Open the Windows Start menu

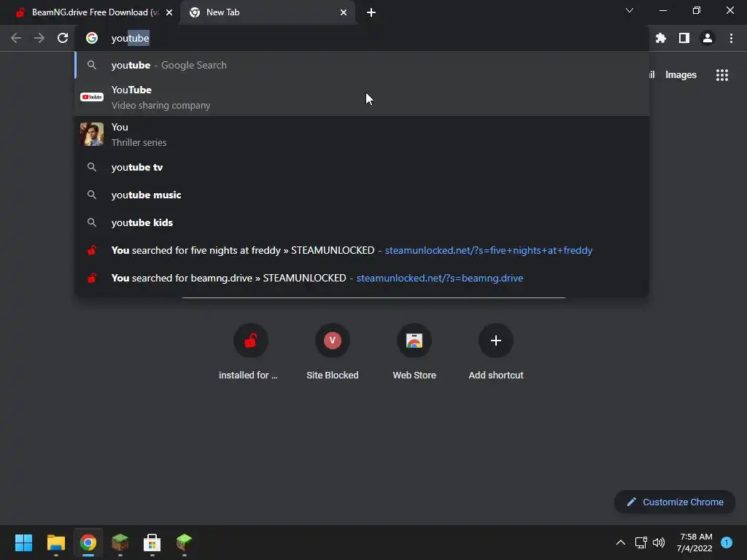pyautogui.click(x=24, y=542)
